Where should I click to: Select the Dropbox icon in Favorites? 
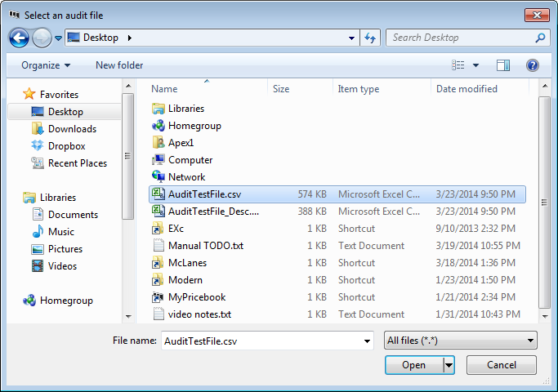click(38, 146)
